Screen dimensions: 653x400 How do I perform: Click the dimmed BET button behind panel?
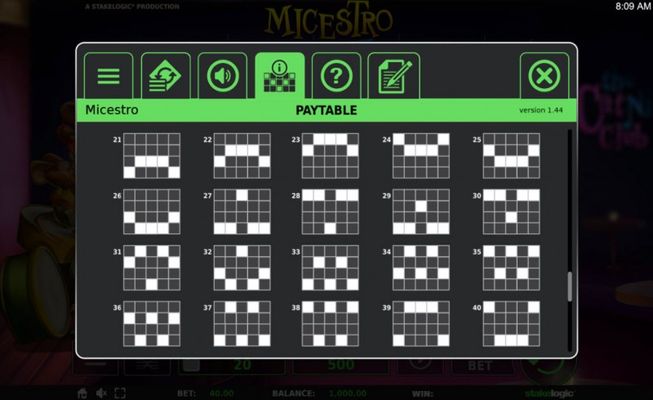click(x=480, y=366)
